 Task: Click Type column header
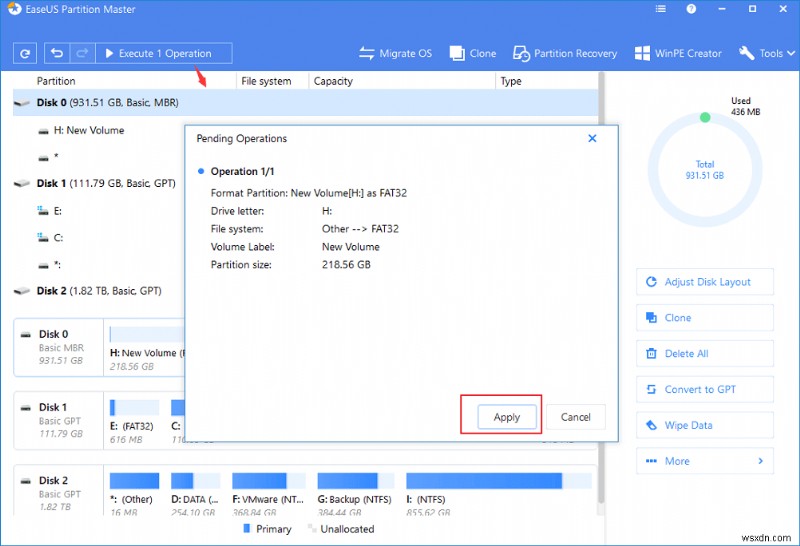click(x=511, y=81)
